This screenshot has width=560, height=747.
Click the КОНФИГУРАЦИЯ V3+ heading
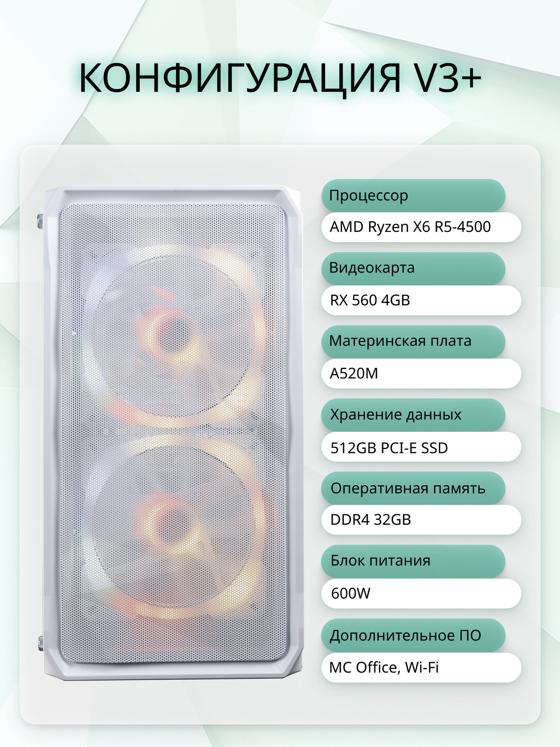[280, 78]
